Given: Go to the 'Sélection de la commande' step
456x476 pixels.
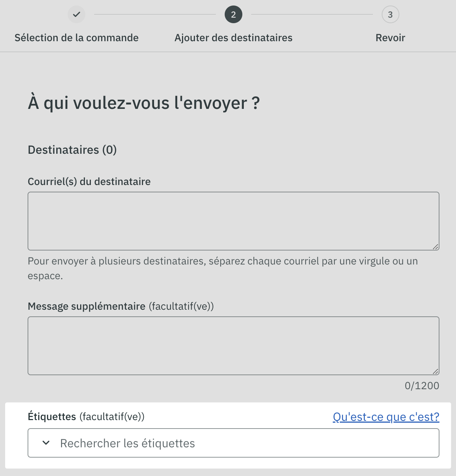Looking at the screenshot, I should [x=76, y=38].
